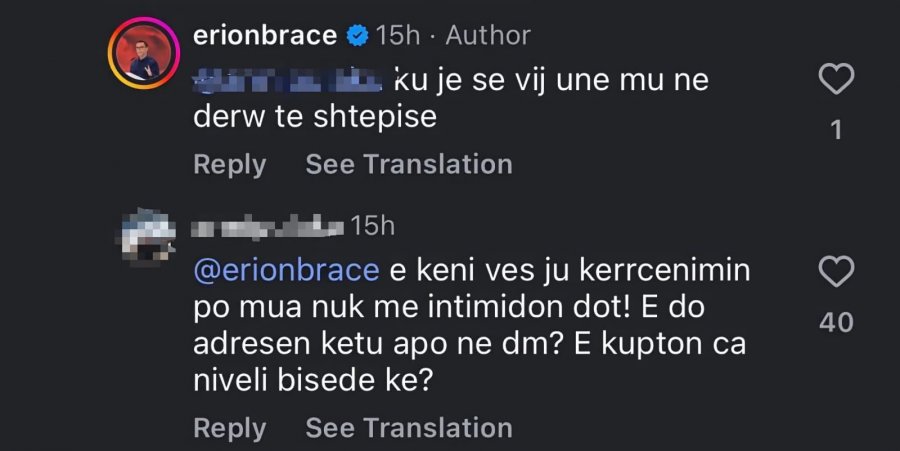Open the erionbrace username link
Viewport: 900px width, 451px height.
coord(265,36)
